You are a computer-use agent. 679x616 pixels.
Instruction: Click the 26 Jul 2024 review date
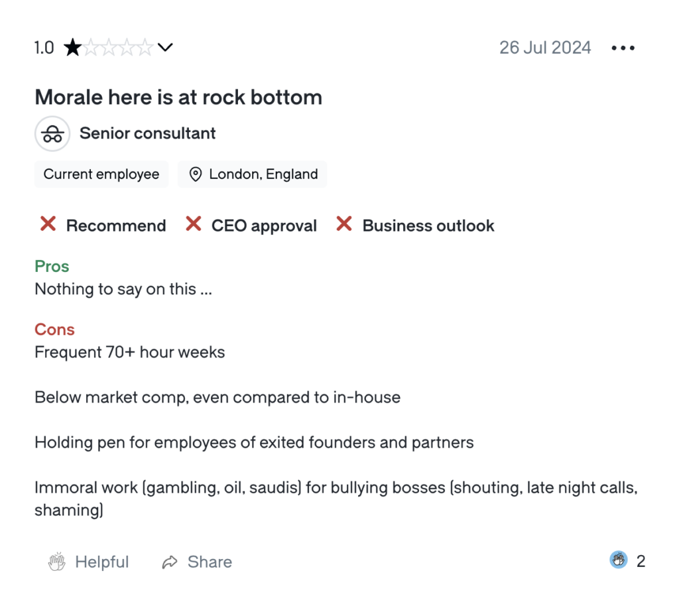coord(545,48)
